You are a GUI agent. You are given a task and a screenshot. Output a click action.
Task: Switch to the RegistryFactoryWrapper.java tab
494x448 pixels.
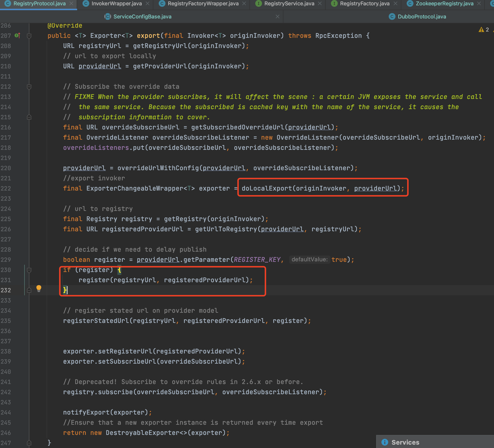(203, 3)
